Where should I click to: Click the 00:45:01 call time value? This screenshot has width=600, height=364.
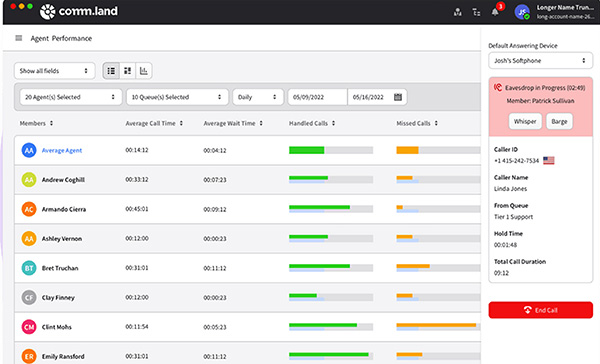137,209
